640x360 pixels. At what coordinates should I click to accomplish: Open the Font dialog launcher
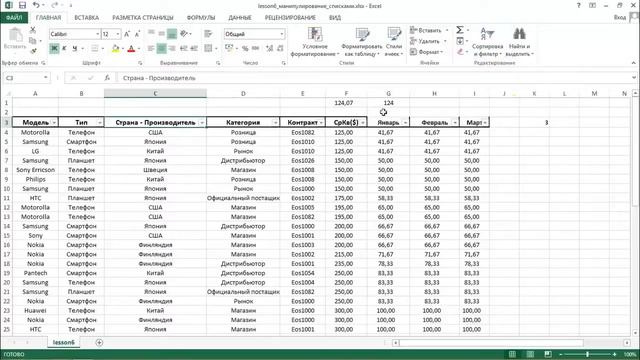coord(140,63)
